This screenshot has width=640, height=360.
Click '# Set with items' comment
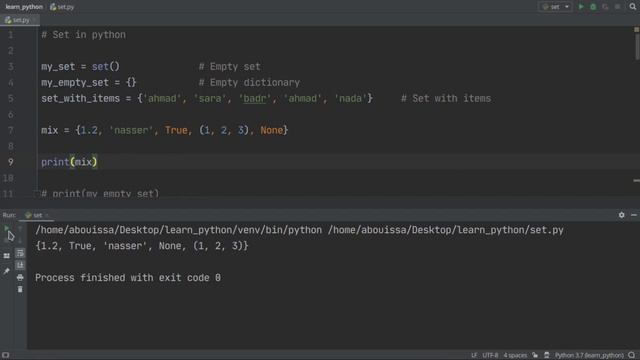(x=446, y=98)
